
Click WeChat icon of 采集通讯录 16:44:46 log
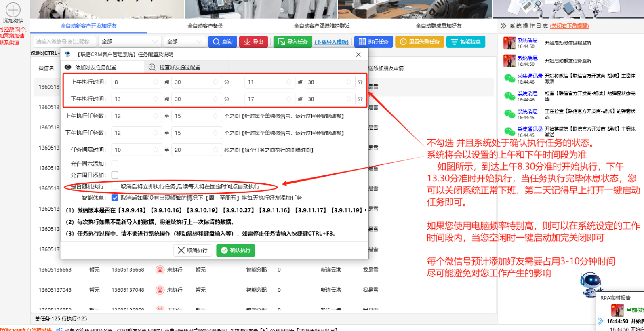pyautogui.click(x=509, y=78)
